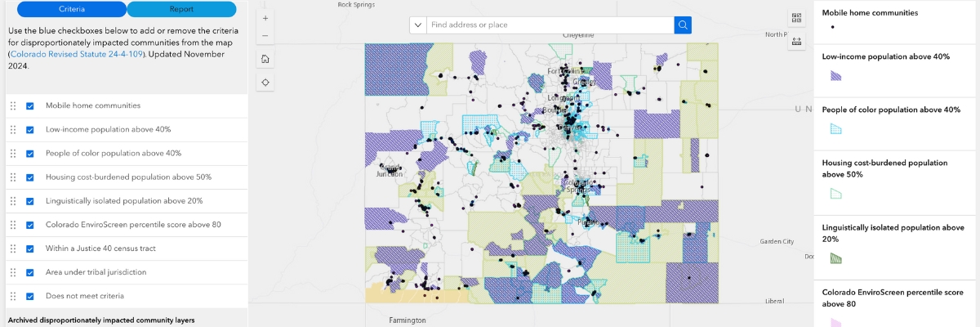The image size is (980, 327).
Task: Click the Farmington label on the map
Action: (x=408, y=320)
